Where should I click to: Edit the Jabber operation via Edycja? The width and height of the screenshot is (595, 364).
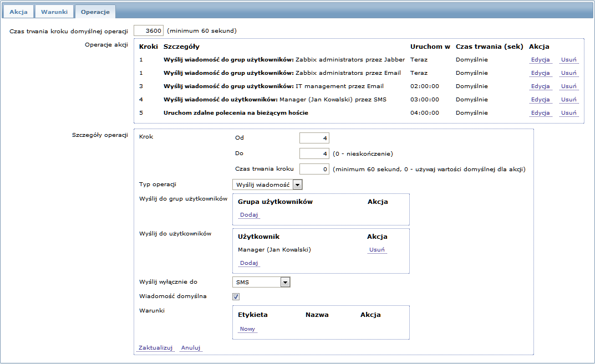pos(540,59)
